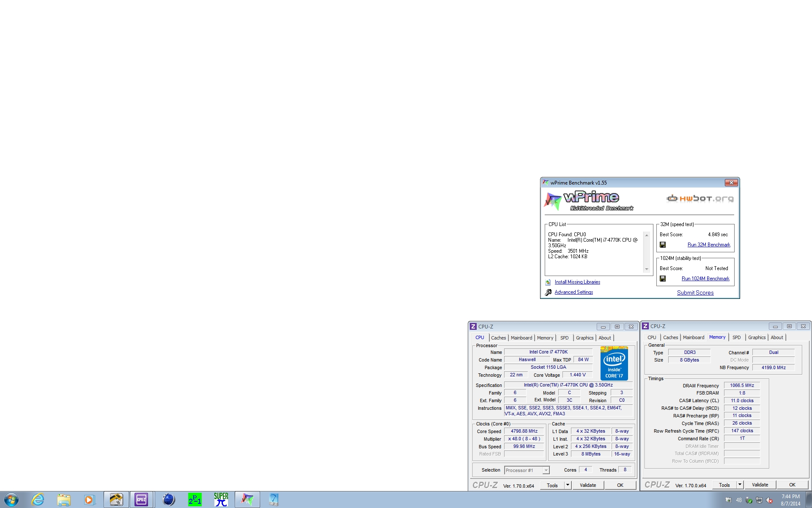Screen dimensions: 812x508
Task: Click the Show Desktop strip beside the clock
Action: pos(809,500)
